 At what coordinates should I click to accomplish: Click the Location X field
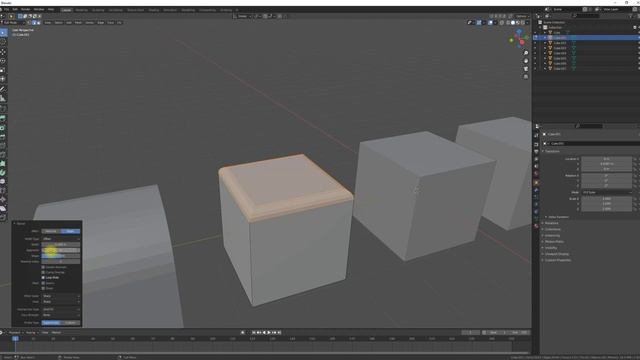click(x=607, y=159)
